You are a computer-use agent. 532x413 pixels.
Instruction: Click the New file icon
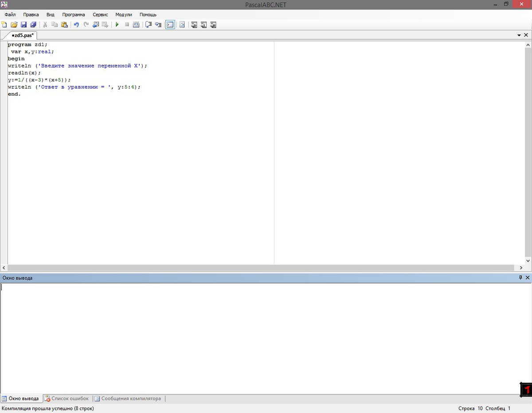point(4,25)
